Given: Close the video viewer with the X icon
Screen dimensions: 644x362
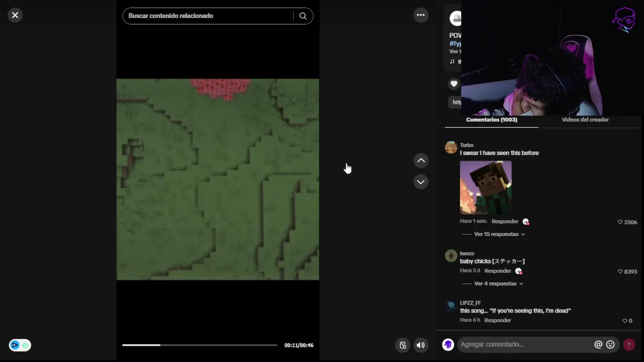Looking at the screenshot, I should tap(15, 15).
